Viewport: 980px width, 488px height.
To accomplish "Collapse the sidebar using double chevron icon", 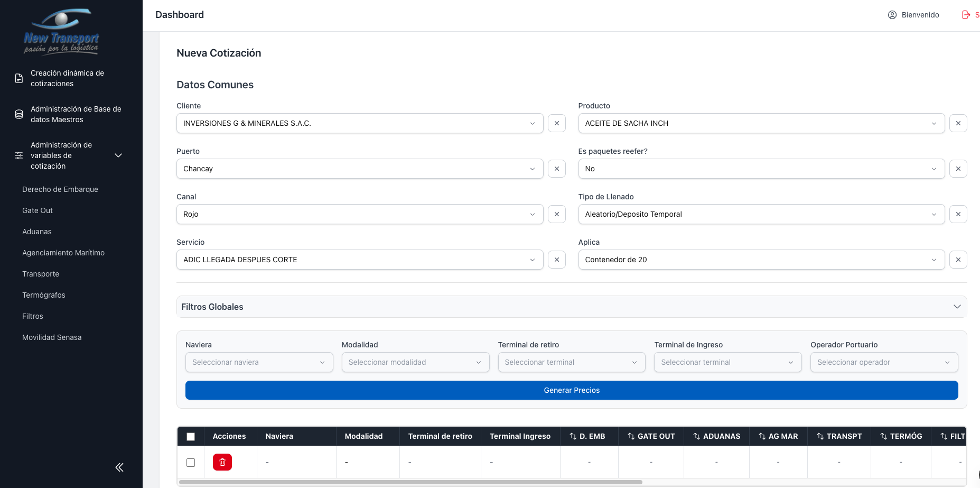I will pyautogui.click(x=119, y=467).
